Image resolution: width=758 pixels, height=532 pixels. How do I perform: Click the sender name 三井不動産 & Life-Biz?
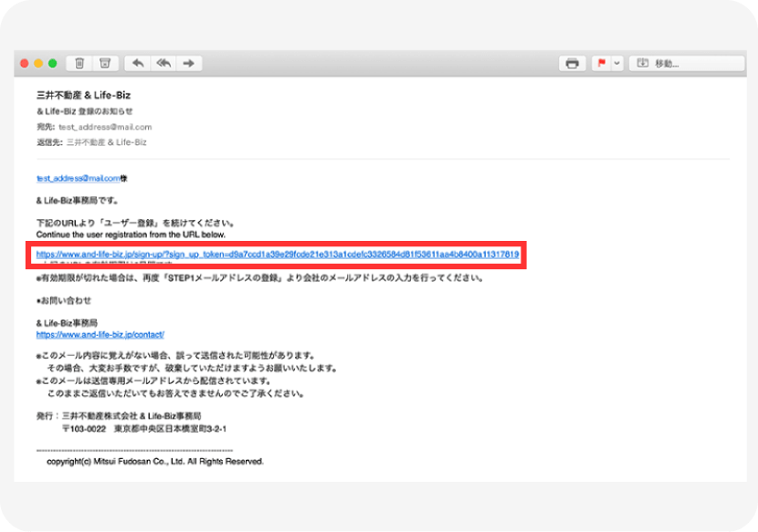click(84, 95)
